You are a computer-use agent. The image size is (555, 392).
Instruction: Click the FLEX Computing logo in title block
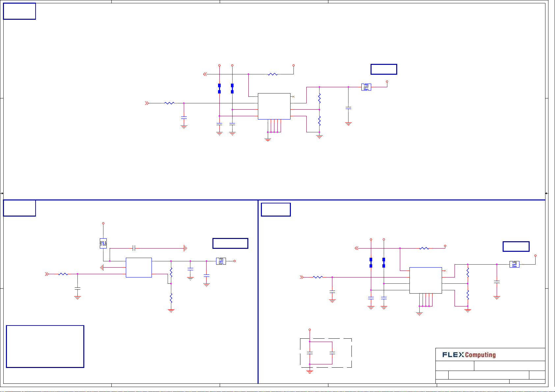coord(469,355)
